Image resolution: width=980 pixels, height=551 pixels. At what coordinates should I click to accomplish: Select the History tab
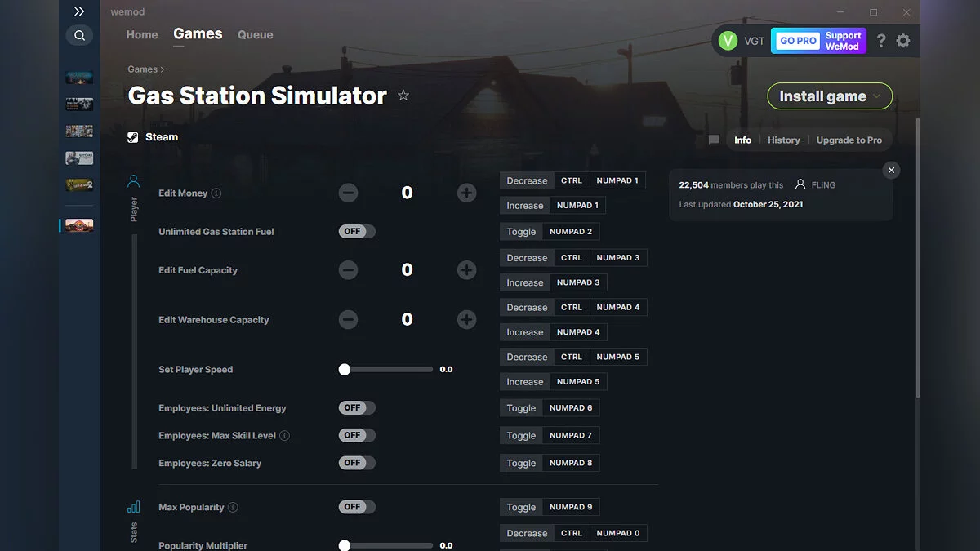click(x=784, y=140)
